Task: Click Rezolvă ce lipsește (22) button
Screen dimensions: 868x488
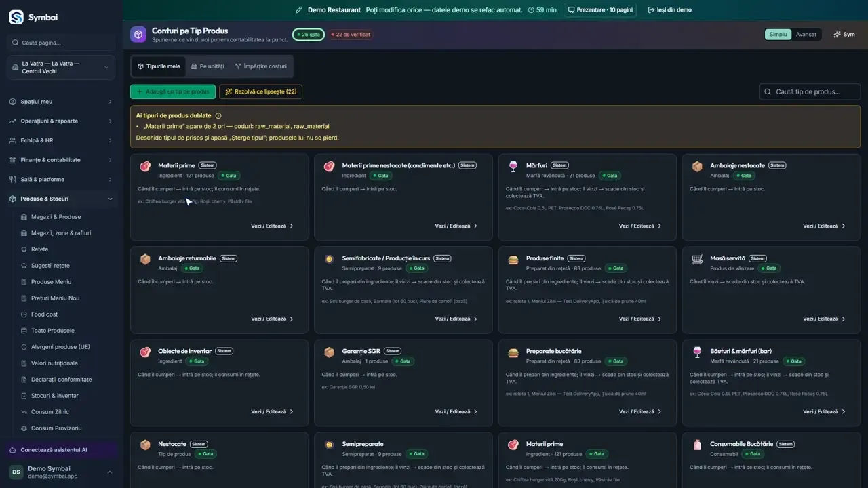Action: coord(260,91)
